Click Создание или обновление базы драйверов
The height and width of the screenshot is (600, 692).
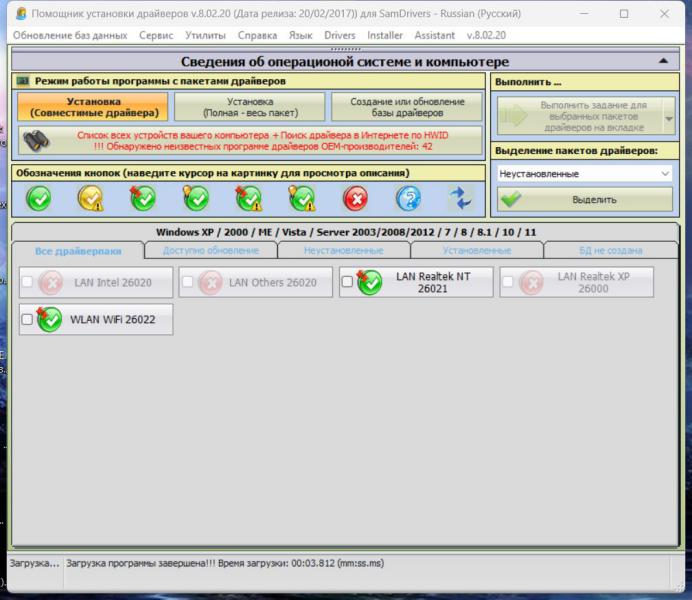point(407,107)
